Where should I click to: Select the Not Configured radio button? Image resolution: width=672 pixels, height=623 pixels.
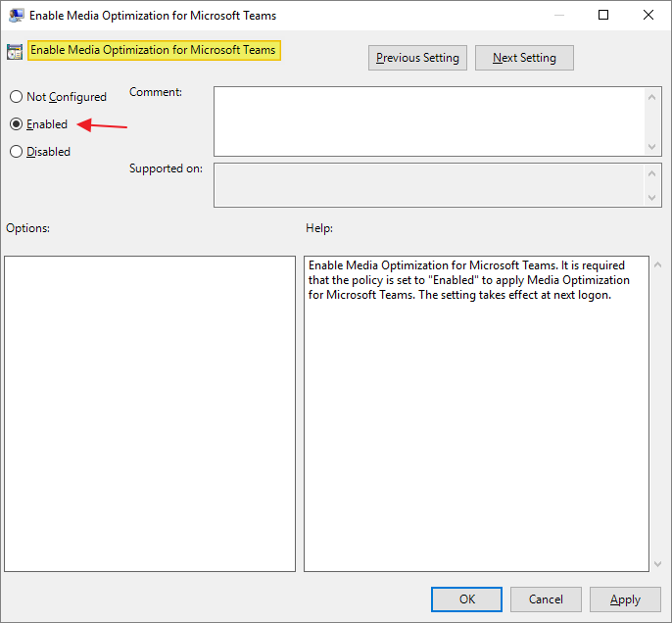pyautogui.click(x=16, y=97)
